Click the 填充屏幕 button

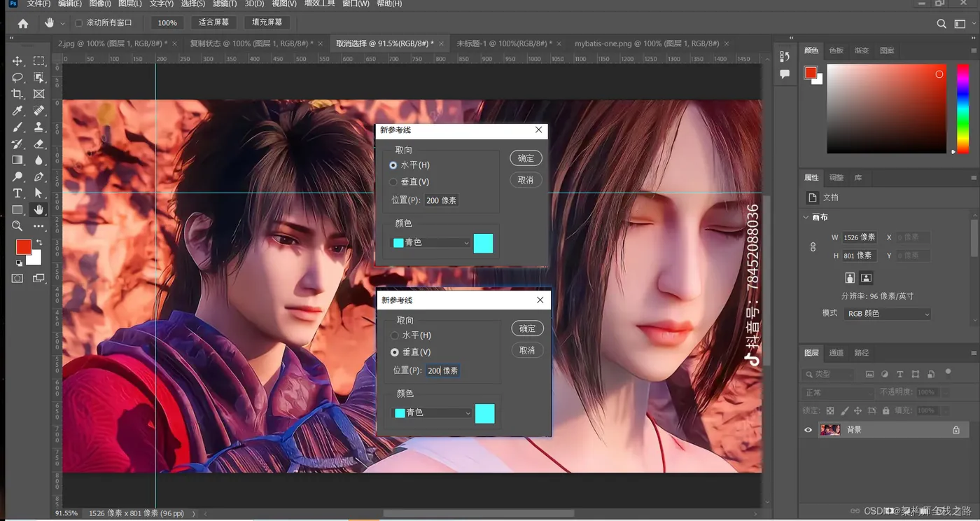point(267,22)
